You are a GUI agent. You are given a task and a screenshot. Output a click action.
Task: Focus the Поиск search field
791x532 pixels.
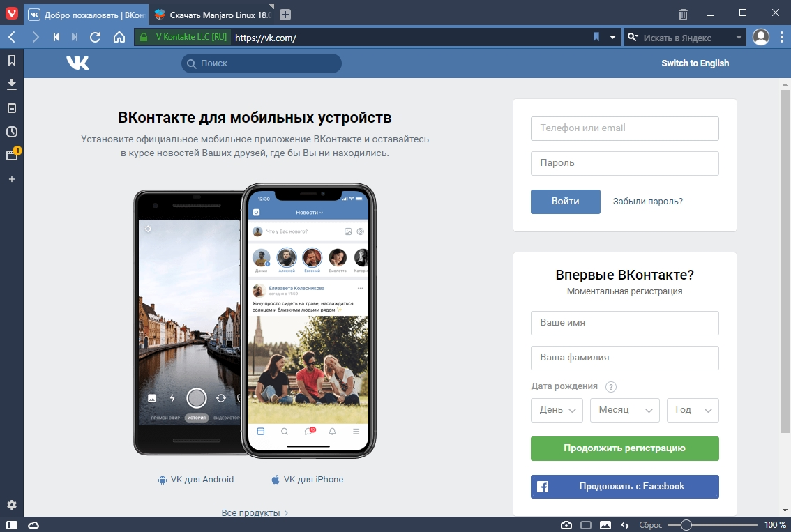[262, 63]
